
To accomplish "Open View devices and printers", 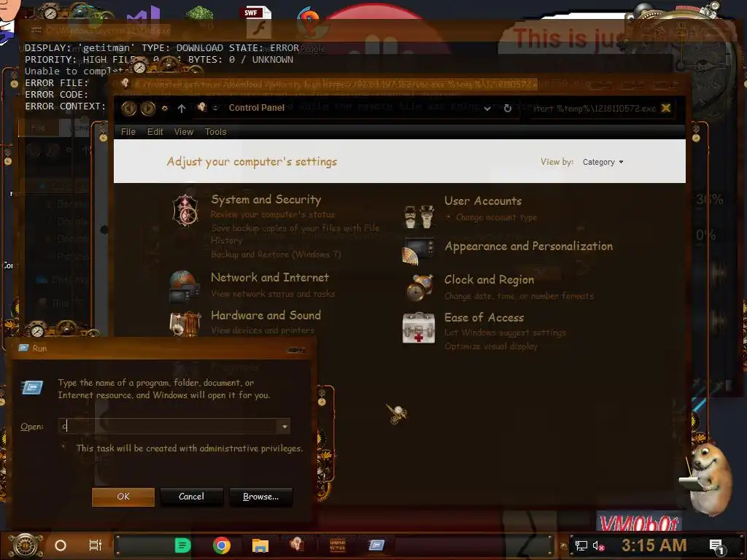I will click(x=263, y=330).
